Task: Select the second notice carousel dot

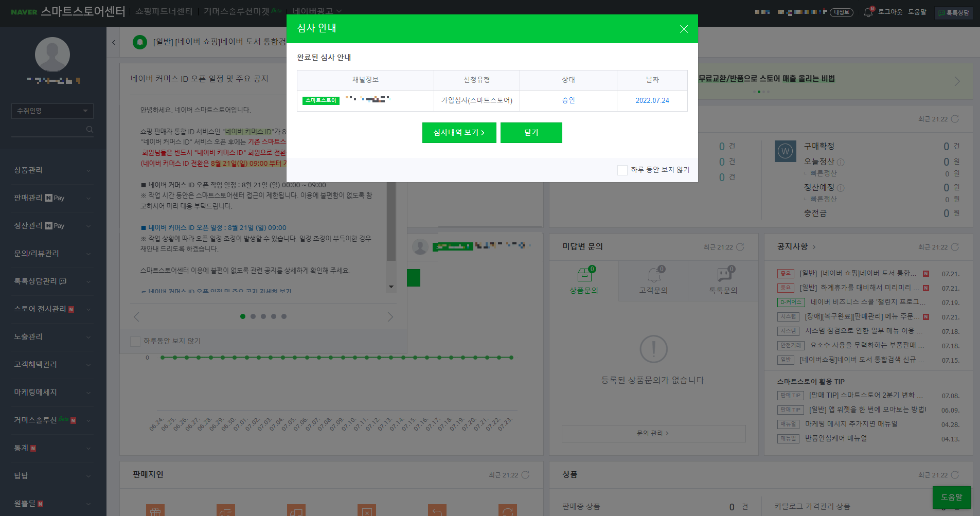Action: coord(253,316)
